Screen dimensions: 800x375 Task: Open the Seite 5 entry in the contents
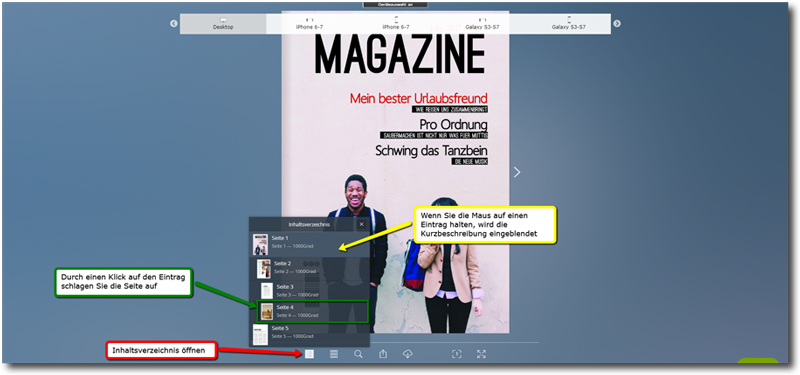pos(309,334)
